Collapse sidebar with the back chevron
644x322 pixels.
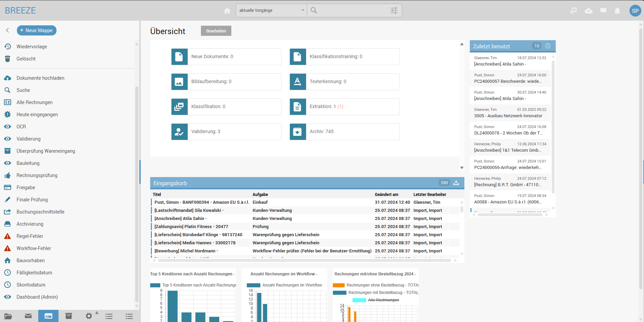[x=7, y=30]
